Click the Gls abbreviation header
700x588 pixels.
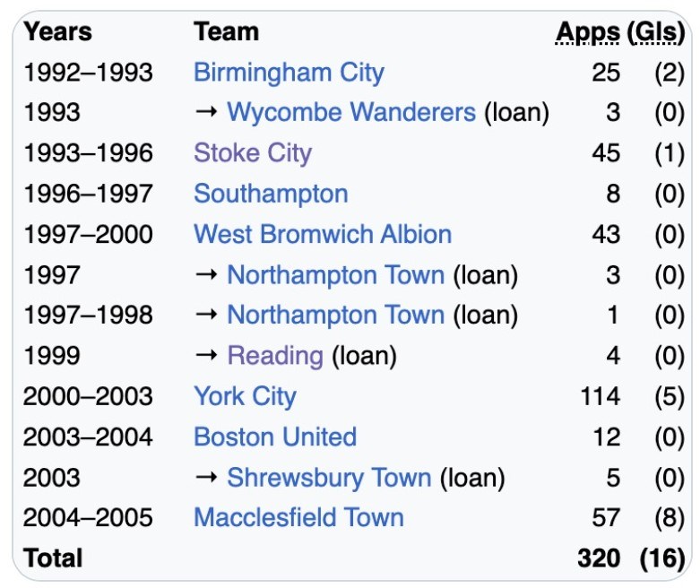tap(657, 32)
